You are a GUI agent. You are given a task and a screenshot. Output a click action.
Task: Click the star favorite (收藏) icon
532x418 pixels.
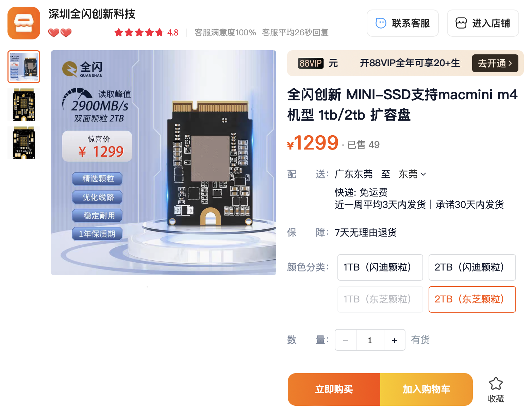pos(496,383)
